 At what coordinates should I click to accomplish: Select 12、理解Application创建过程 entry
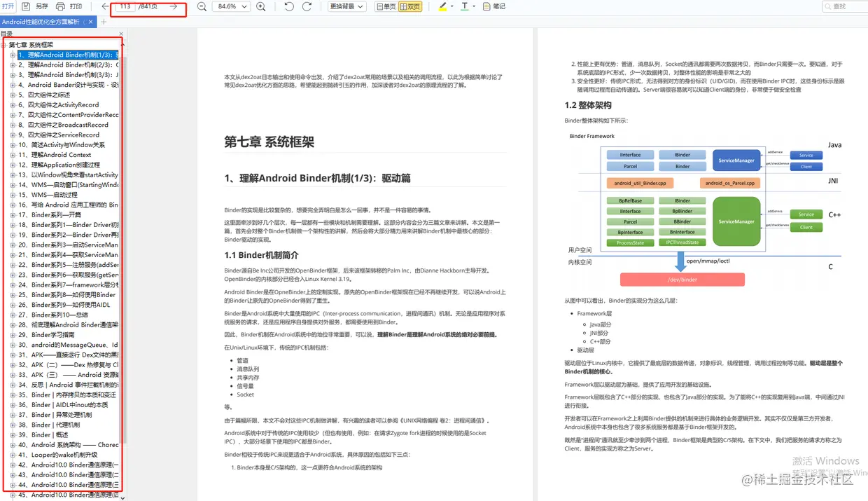pos(59,165)
